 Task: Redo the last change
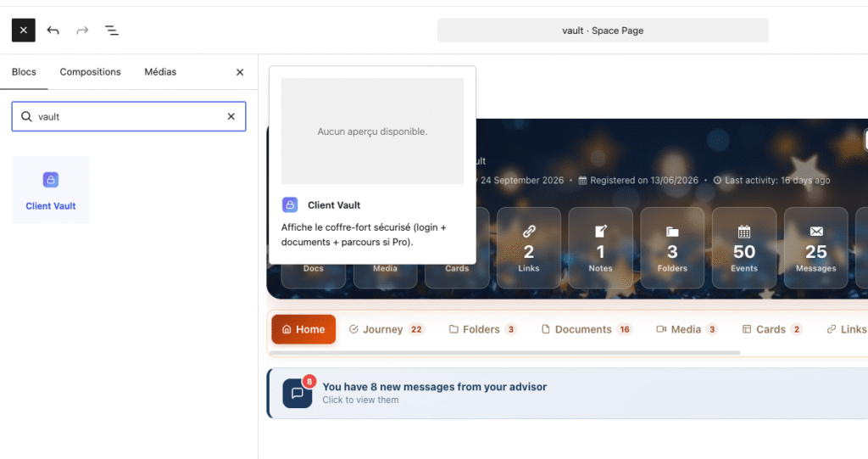point(82,31)
